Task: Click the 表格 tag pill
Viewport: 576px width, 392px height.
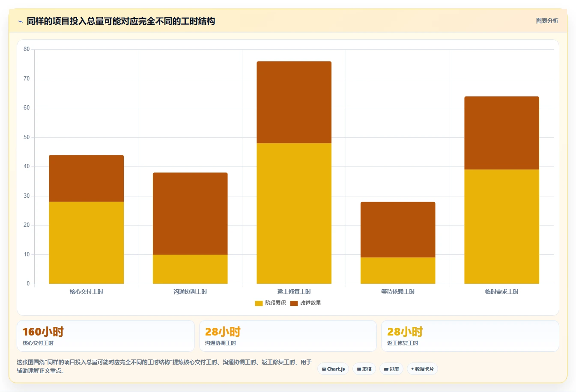Action: [364, 369]
